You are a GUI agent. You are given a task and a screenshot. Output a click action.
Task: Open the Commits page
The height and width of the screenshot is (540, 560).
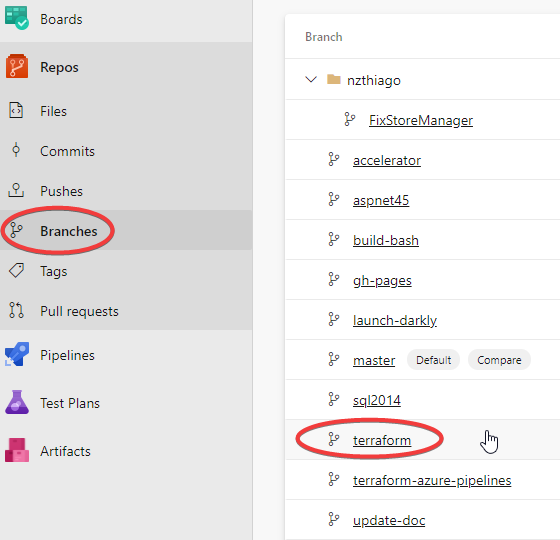tap(68, 151)
